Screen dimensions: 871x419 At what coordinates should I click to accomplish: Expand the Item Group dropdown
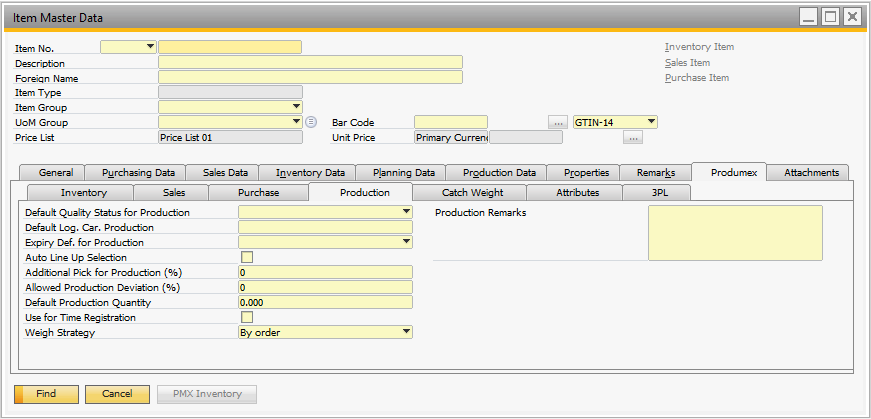point(296,107)
